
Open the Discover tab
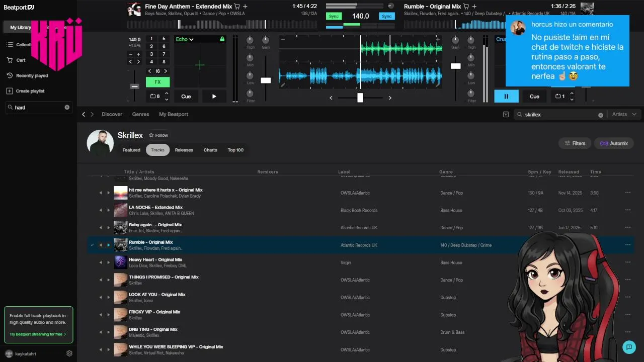click(112, 114)
